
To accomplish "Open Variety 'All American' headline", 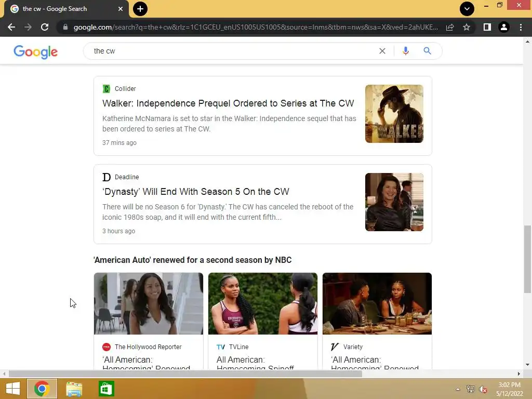I will pyautogui.click(x=375, y=362).
